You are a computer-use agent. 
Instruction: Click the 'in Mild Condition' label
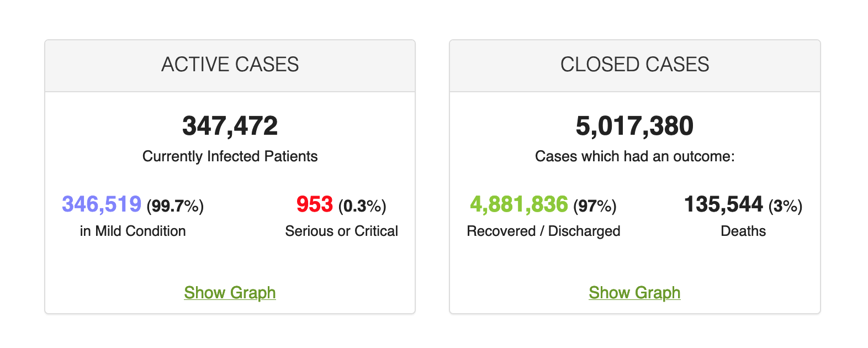point(133,231)
